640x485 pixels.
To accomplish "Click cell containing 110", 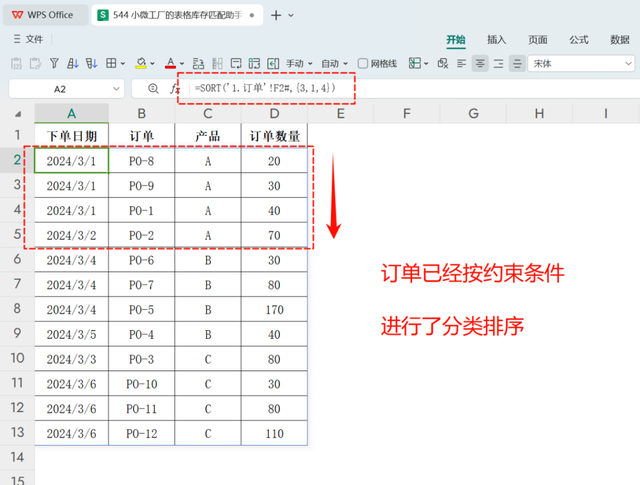I will pos(274,433).
